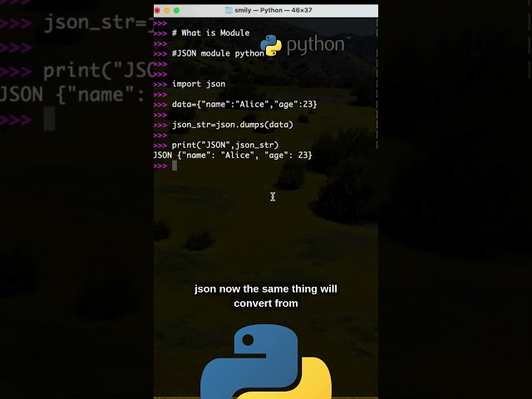This screenshot has width=532, height=399.
Task: Click the output line showing the JSON result
Action: (x=233, y=155)
